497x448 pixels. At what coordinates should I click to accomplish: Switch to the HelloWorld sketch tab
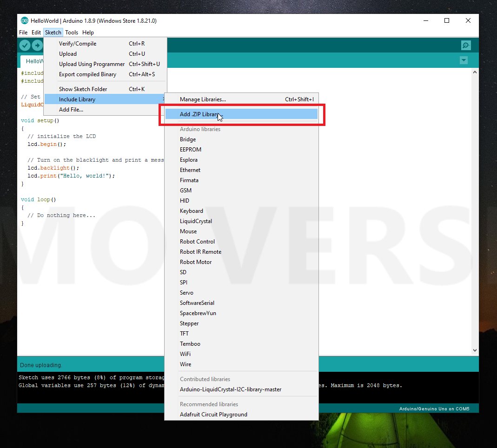pyautogui.click(x=32, y=61)
